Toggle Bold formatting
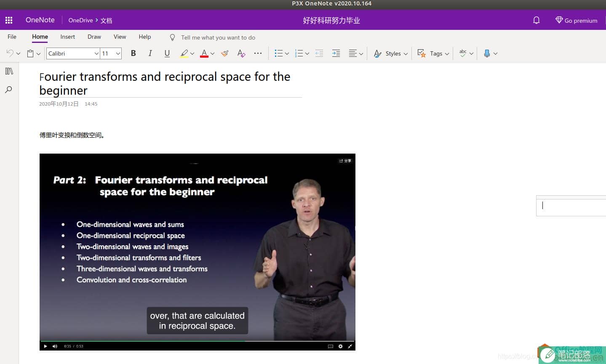Image resolution: width=606 pixels, height=364 pixels. 133,53
